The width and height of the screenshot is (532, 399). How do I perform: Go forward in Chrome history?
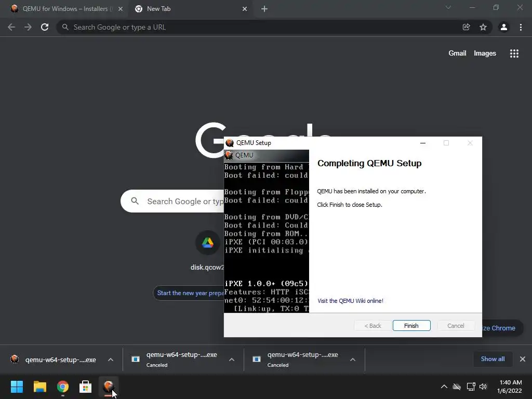point(28,27)
